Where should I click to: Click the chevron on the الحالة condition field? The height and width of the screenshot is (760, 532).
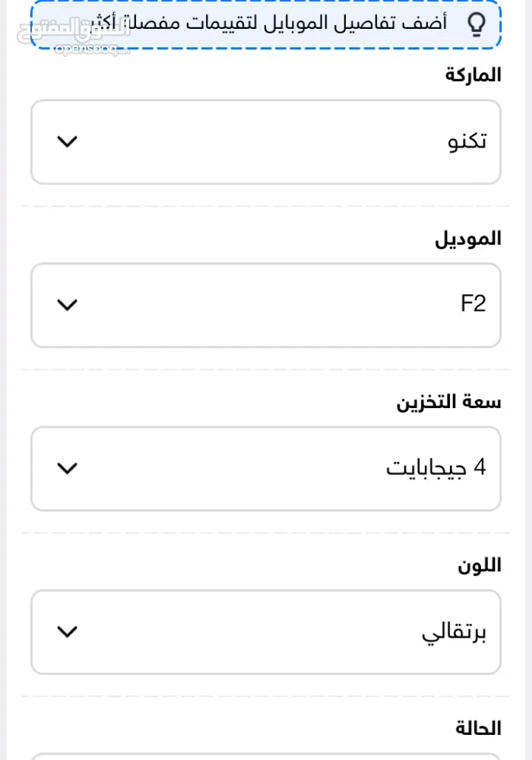[67, 757]
